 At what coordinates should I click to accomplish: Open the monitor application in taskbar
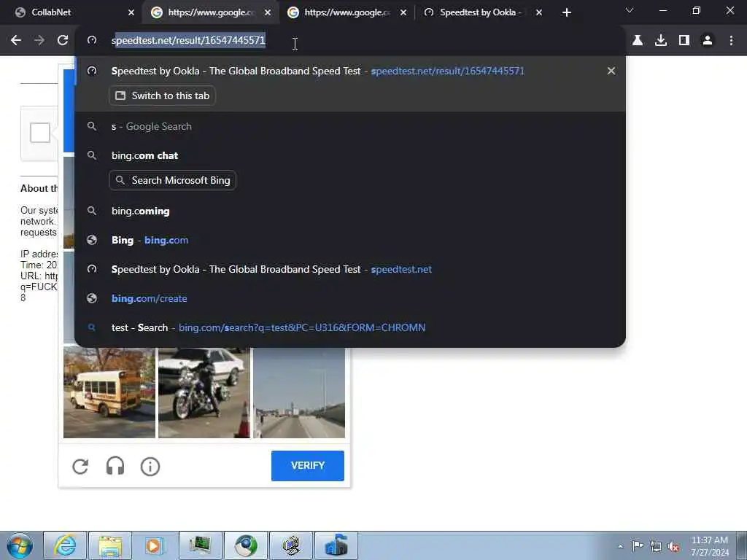pyautogui.click(x=200, y=545)
